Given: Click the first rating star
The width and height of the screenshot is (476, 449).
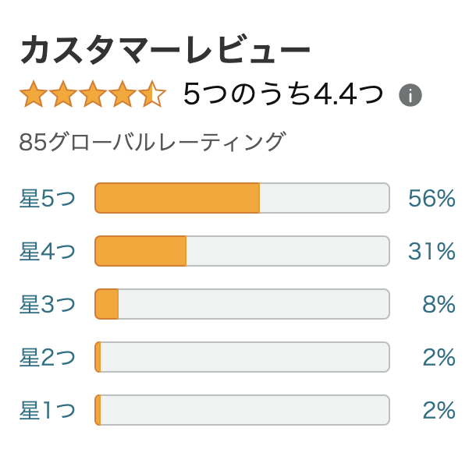Looking at the screenshot, I should pyautogui.click(x=34, y=94).
